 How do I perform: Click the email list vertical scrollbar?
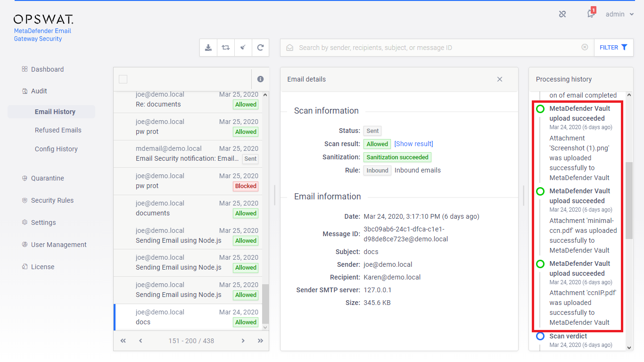(x=265, y=304)
